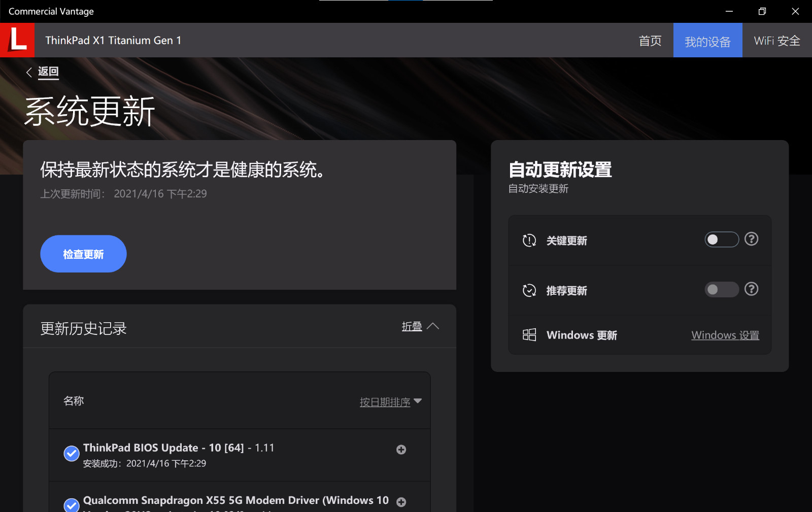Image resolution: width=812 pixels, height=512 pixels.
Task: Collapse update history with 折叠 chevron
Action: pos(433,326)
